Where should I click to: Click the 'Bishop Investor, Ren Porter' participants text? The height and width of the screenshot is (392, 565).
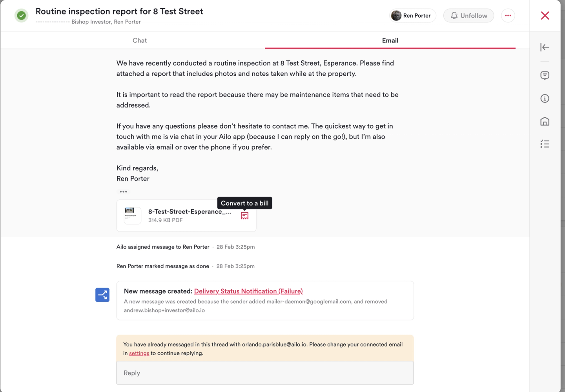tap(106, 22)
